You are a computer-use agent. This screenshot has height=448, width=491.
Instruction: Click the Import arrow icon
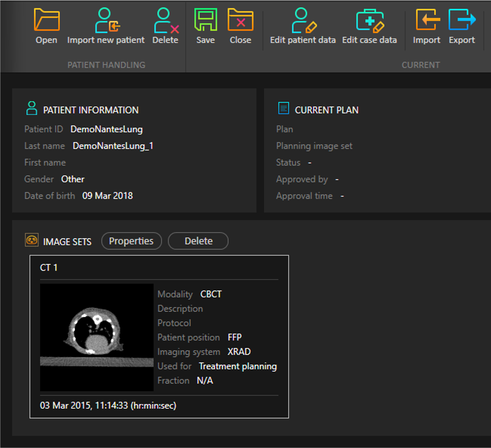(427, 21)
